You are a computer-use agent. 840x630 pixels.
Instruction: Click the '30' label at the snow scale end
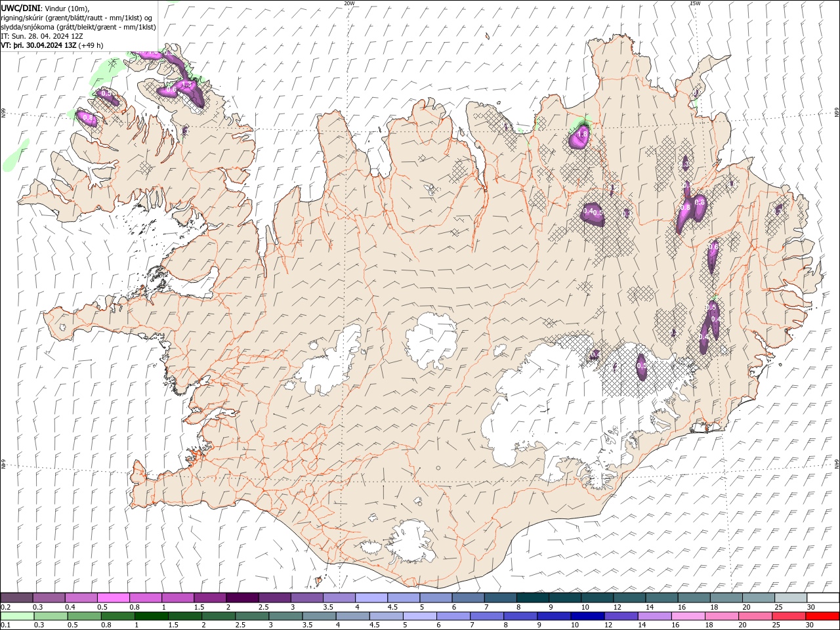point(810,607)
